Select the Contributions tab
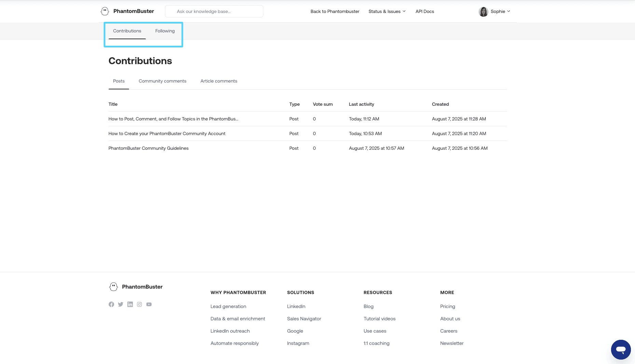This screenshot has width=635, height=364. point(127,31)
